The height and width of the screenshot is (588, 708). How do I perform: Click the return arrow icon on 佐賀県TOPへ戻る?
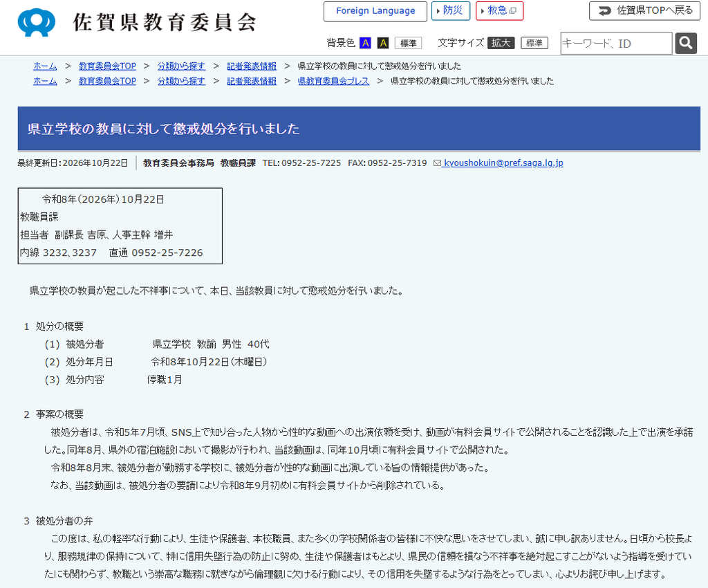tap(604, 10)
